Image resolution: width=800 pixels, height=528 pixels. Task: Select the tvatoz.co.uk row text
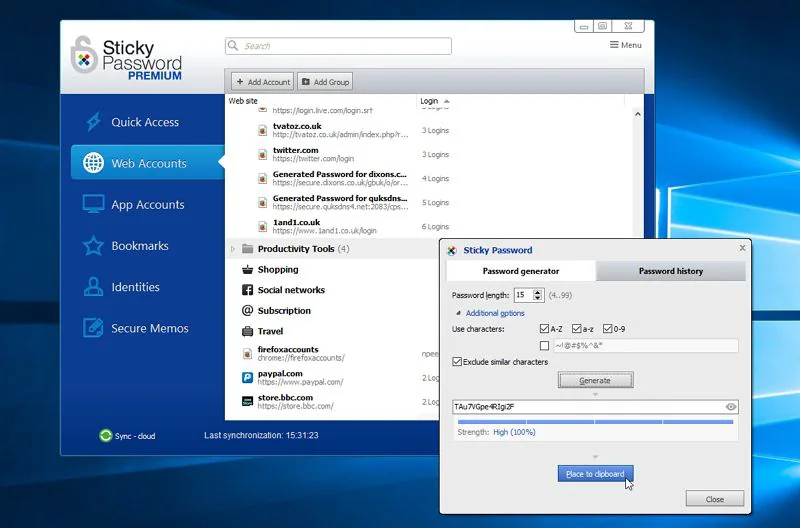click(x=340, y=130)
